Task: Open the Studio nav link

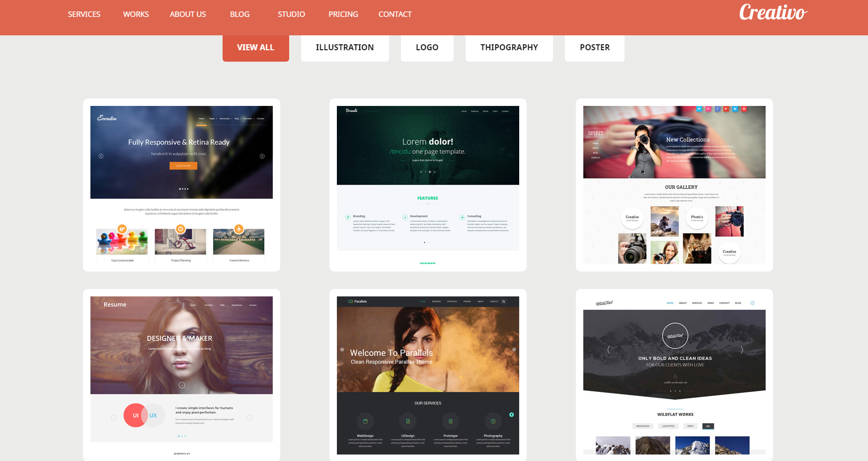Action: coord(291,14)
